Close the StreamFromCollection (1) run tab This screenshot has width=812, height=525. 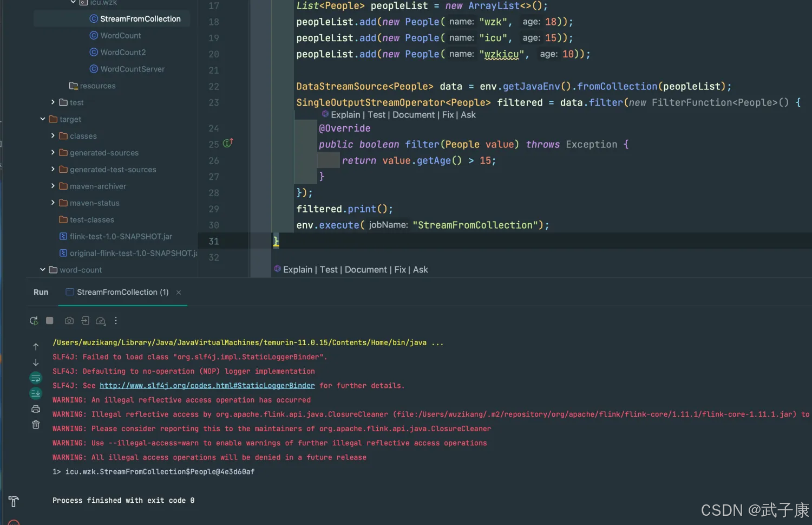[179, 293]
